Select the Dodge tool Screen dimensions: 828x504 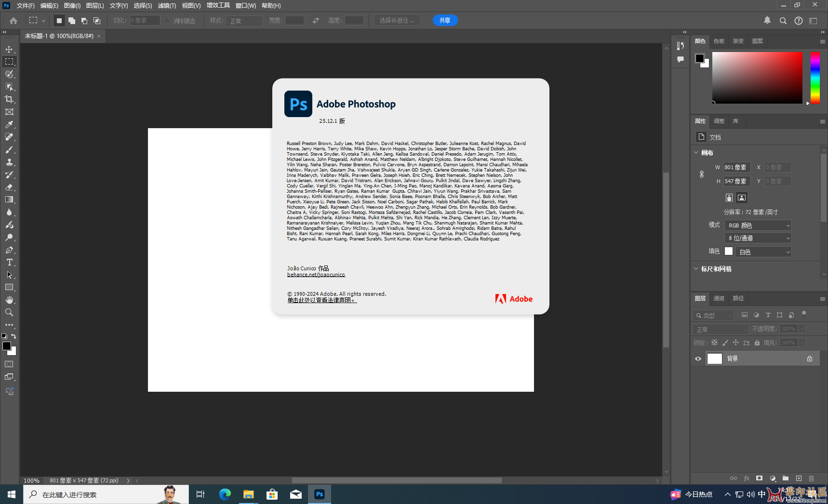point(9,237)
